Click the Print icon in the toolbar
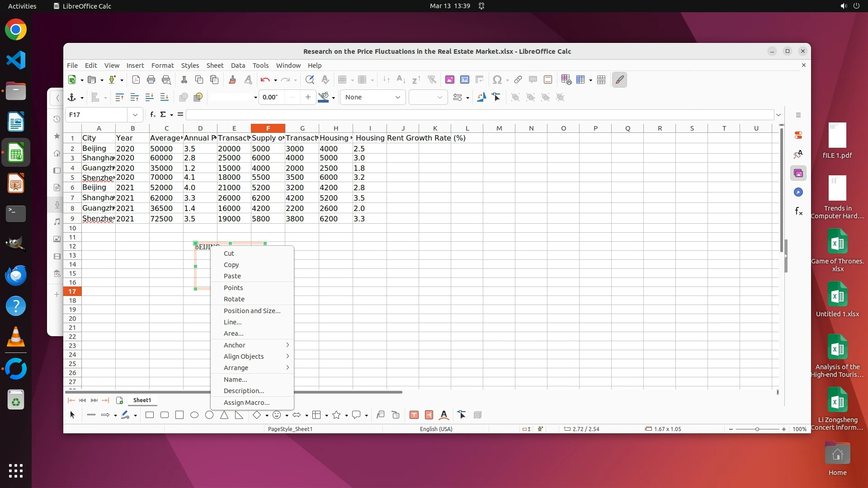Viewport: 868px width, 488px height. tap(151, 80)
